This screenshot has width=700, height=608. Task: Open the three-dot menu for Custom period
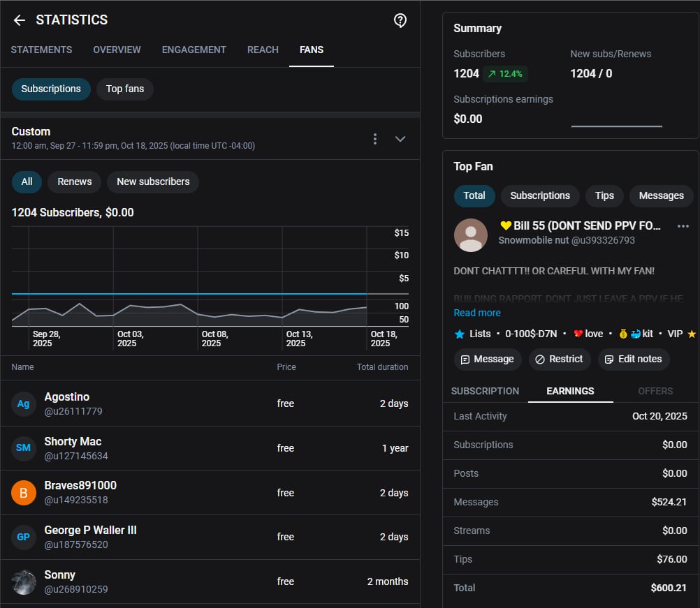[x=375, y=139]
